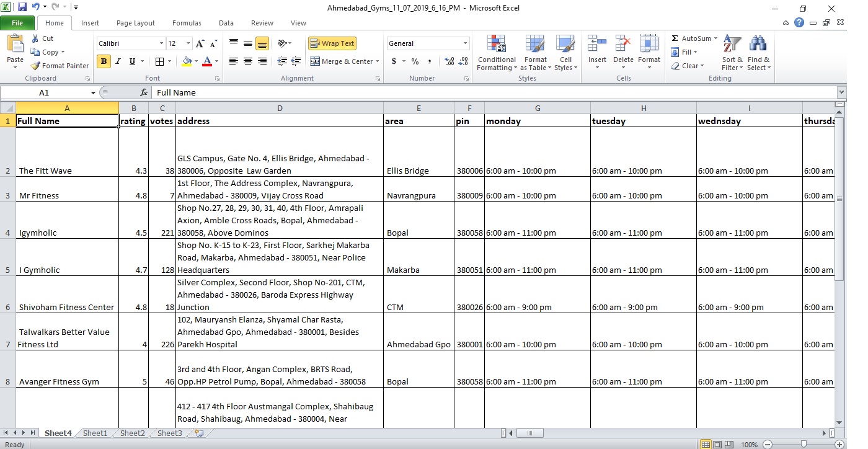Expand the General number format dropdown
868x449 pixels.
(x=465, y=43)
